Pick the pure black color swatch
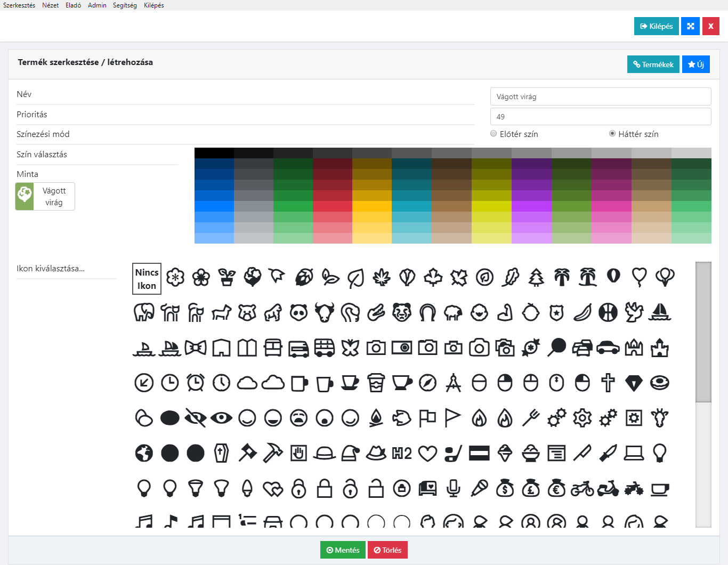The image size is (728, 565). point(214,153)
